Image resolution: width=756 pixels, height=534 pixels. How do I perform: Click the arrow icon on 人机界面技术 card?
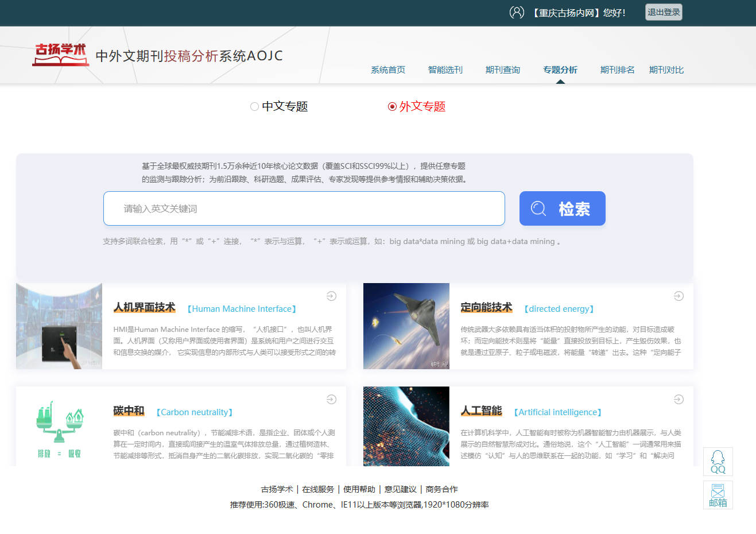tap(331, 296)
